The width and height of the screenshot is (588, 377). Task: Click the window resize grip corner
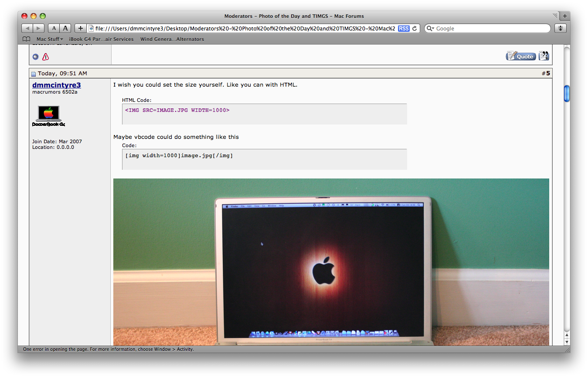(567, 350)
